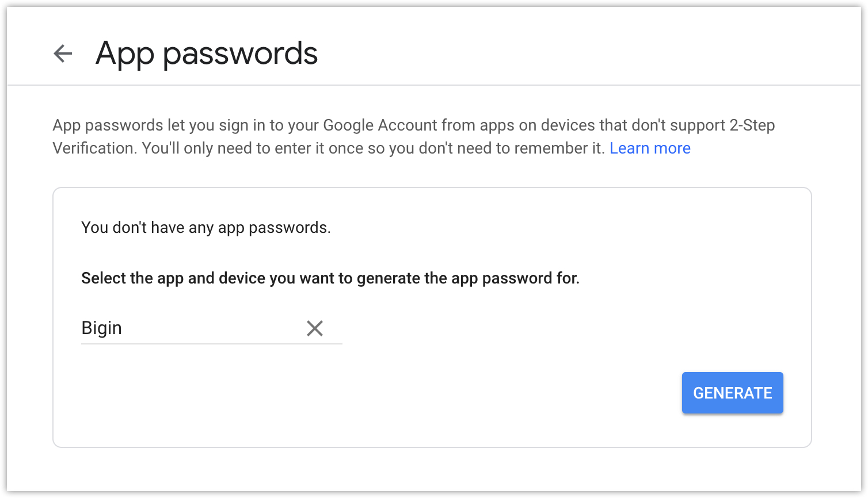Return to the previous page via back arrow

(63, 53)
